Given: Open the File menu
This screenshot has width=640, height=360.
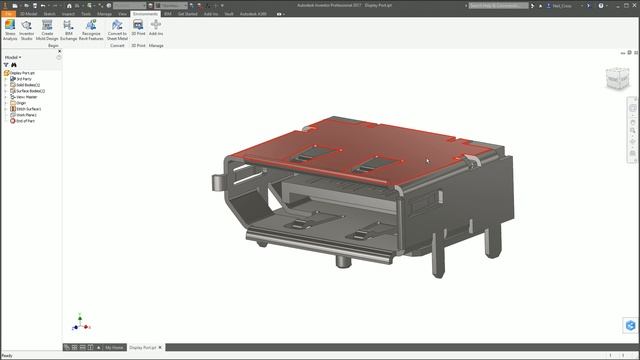Looking at the screenshot, I should pos(8,14).
